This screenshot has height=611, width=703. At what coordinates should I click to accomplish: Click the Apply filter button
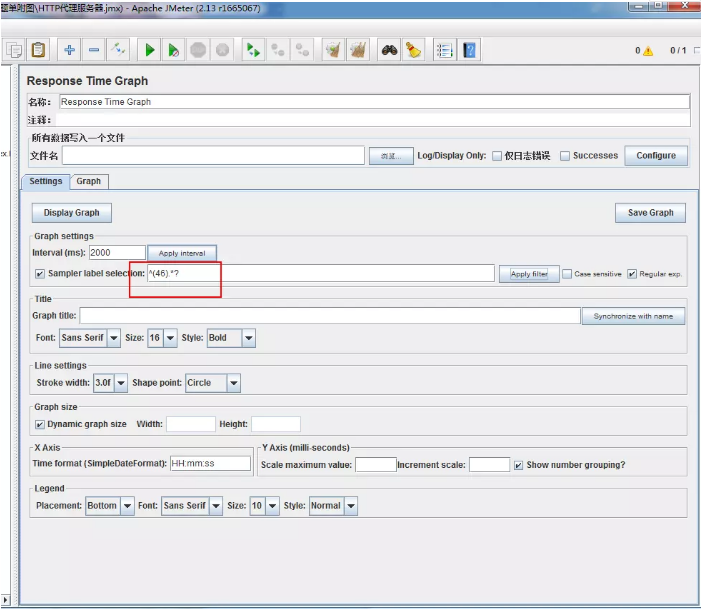point(529,274)
